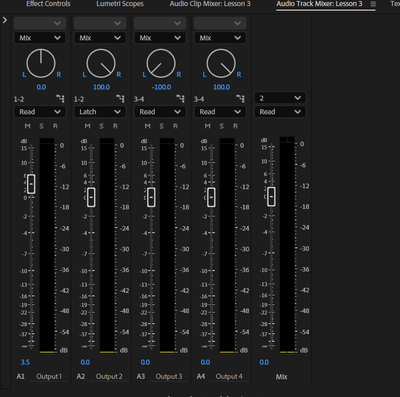Open the A2 Latch automation mode dropdown
Image resolution: width=400 pixels, height=397 pixels.
pyautogui.click(x=100, y=112)
